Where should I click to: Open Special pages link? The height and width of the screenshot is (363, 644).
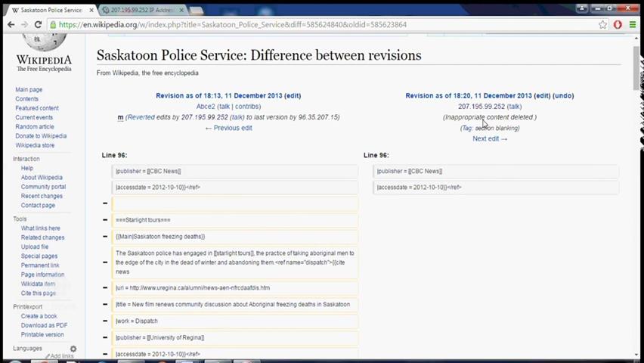coord(39,256)
